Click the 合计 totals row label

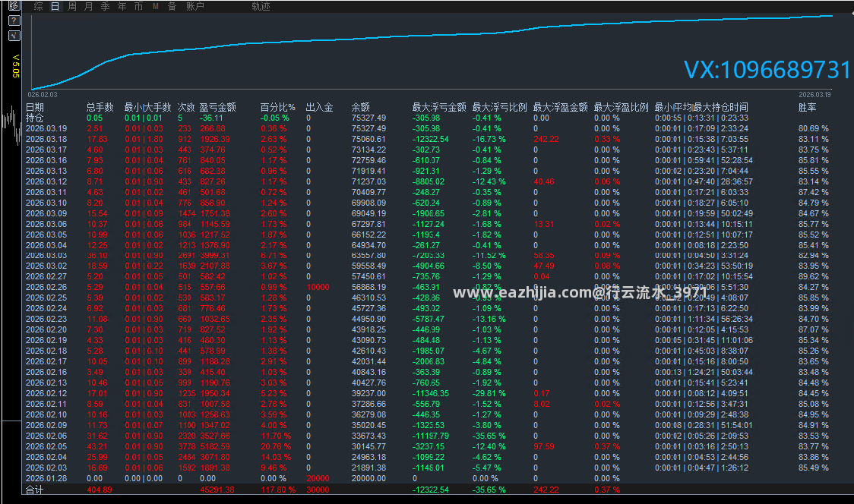(x=34, y=490)
